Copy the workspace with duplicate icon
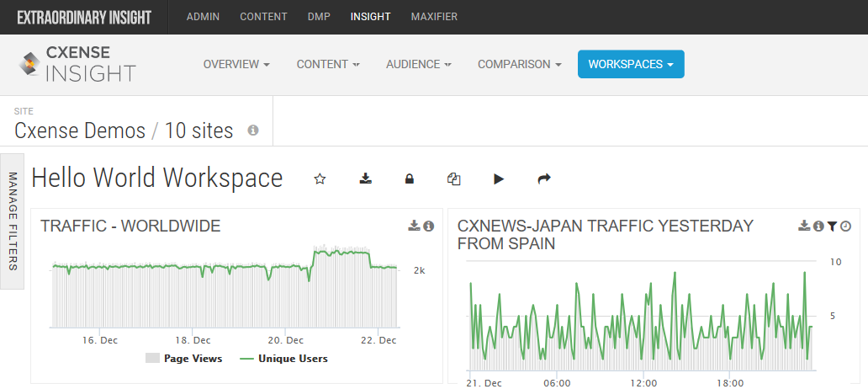Viewport: 868px width, 389px height. pos(454,179)
